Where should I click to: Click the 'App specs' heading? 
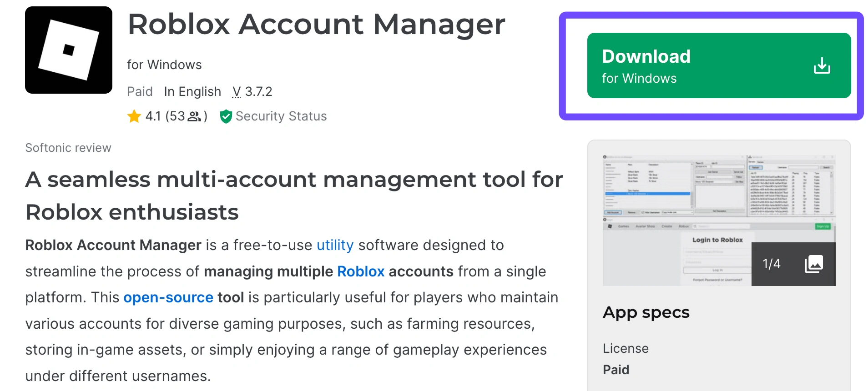pos(646,313)
